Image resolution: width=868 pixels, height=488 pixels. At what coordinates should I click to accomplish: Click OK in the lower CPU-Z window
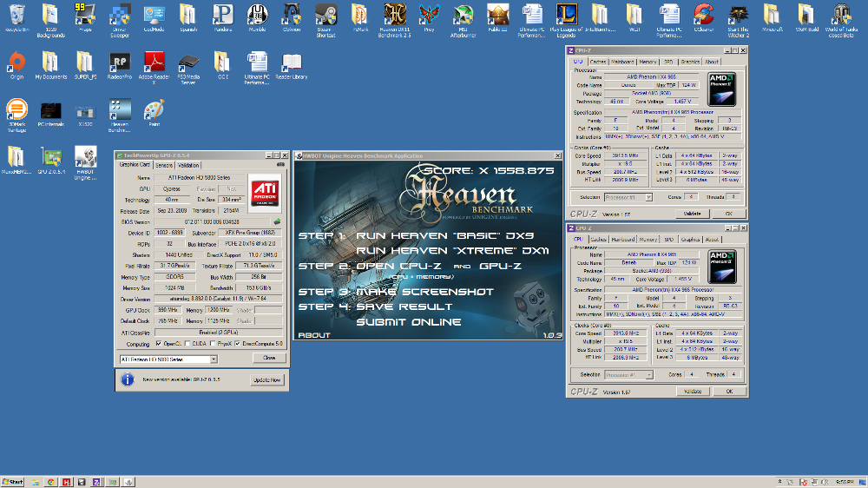(x=729, y=392)
